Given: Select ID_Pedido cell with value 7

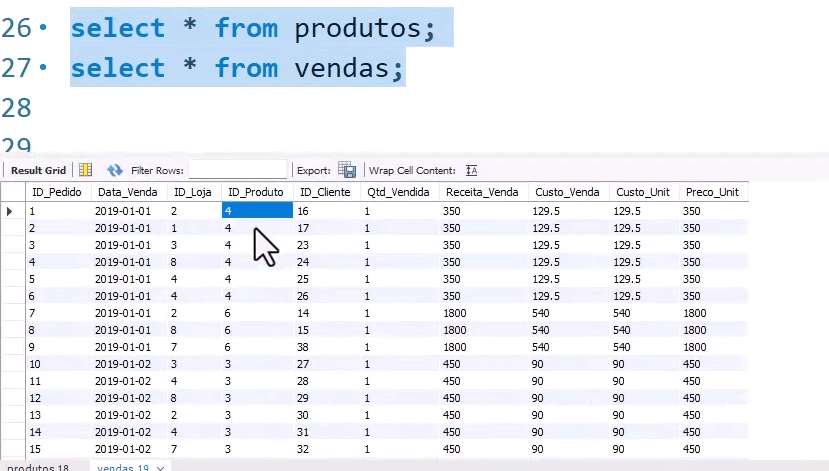Looking at the screenshot, I should [58, 313].
